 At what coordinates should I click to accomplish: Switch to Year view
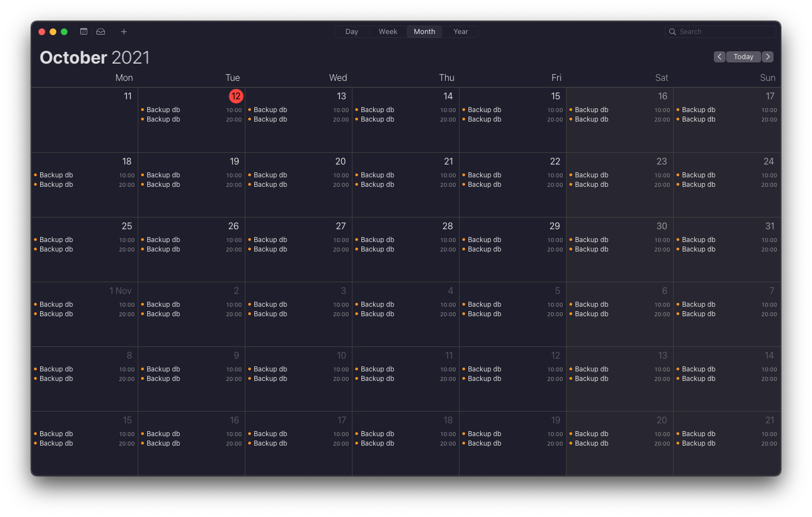pyautogui.click(x=461, y=32)
